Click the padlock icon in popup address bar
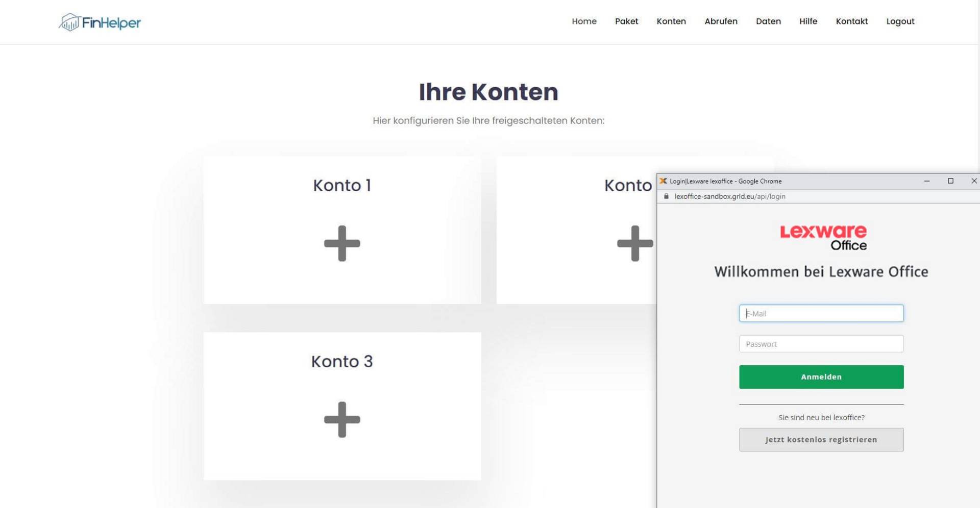The width and height of the screenshot is (980, 508). (x=666, y=196)
